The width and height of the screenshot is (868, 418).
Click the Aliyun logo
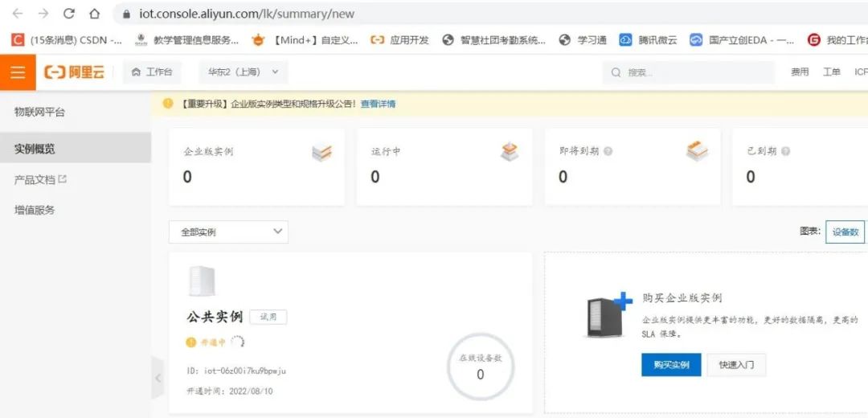tap(74, 72)
